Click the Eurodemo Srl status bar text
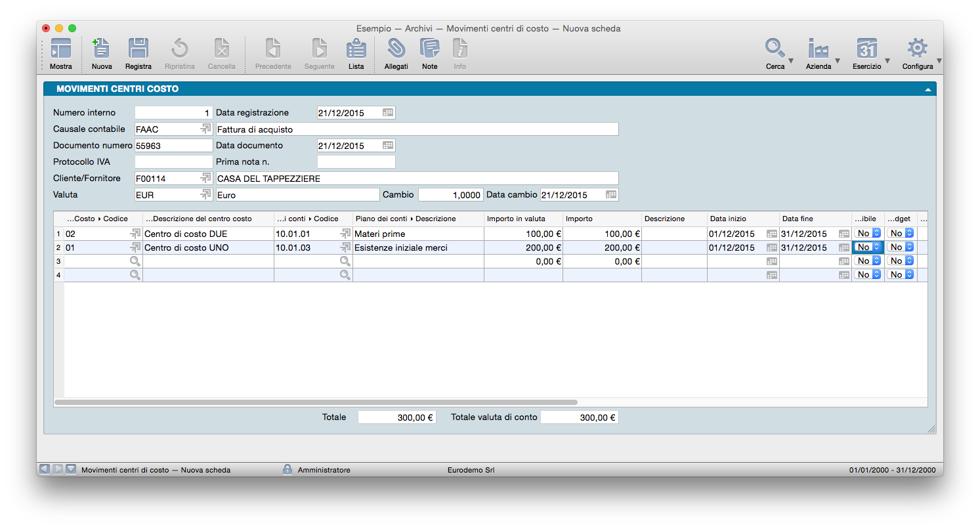 tap(471, 470)
